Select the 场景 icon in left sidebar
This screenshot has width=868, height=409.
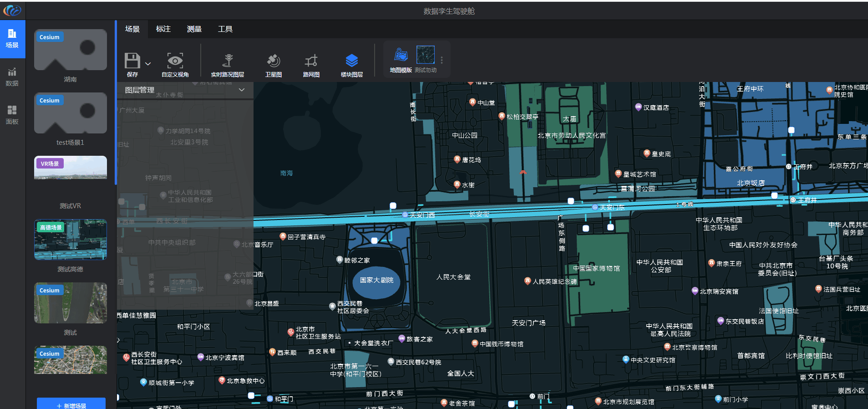coord(12,38)
